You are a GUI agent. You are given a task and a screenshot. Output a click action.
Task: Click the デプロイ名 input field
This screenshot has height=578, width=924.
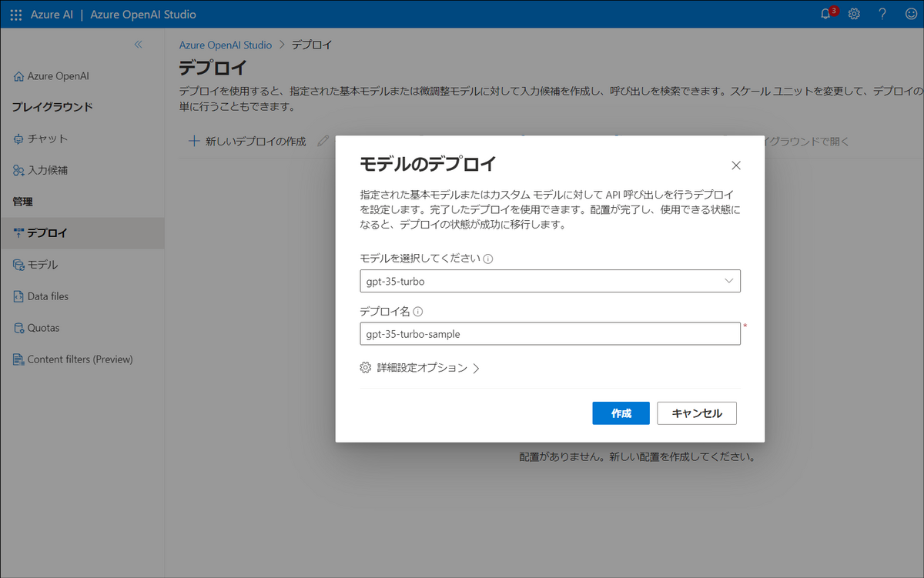[550, 333]
